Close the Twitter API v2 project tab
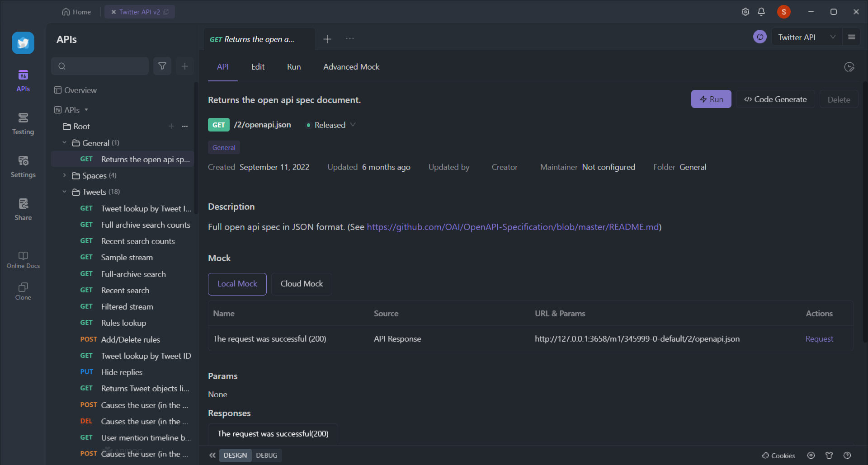868x465 pixels. [x=113, y=12]
